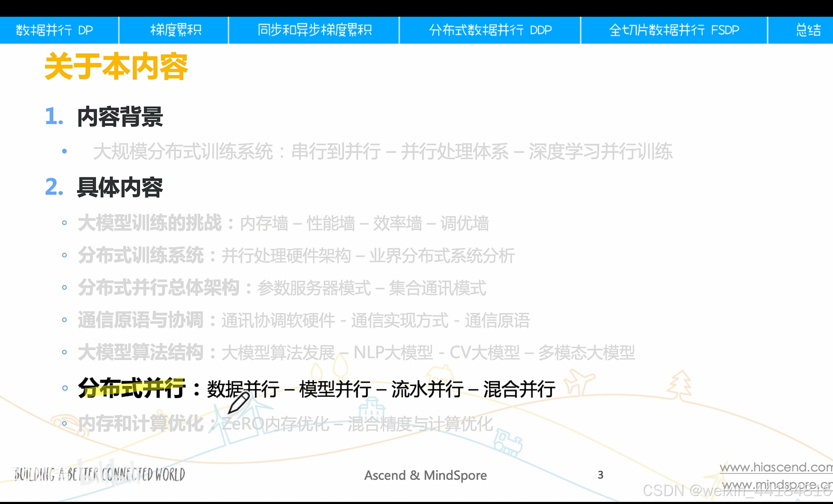This screenshot has height=504, width=833.
Task: Jump to the 总结 tab
Action: (x=808, y=30)
